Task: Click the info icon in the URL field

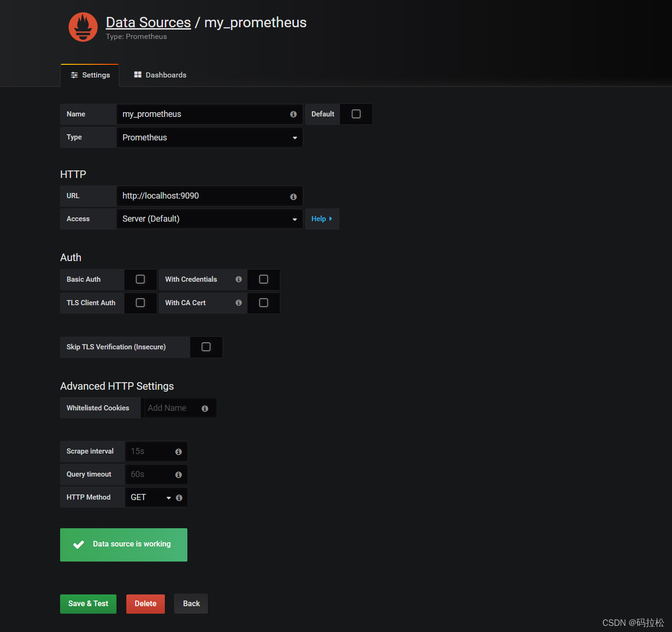Action: (x=294, y=197)
